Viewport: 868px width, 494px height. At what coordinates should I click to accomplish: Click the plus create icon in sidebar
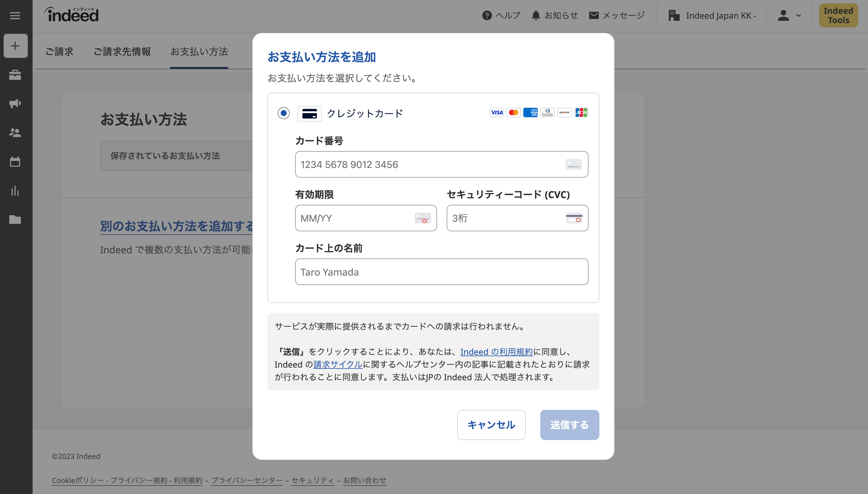point(15,46)
